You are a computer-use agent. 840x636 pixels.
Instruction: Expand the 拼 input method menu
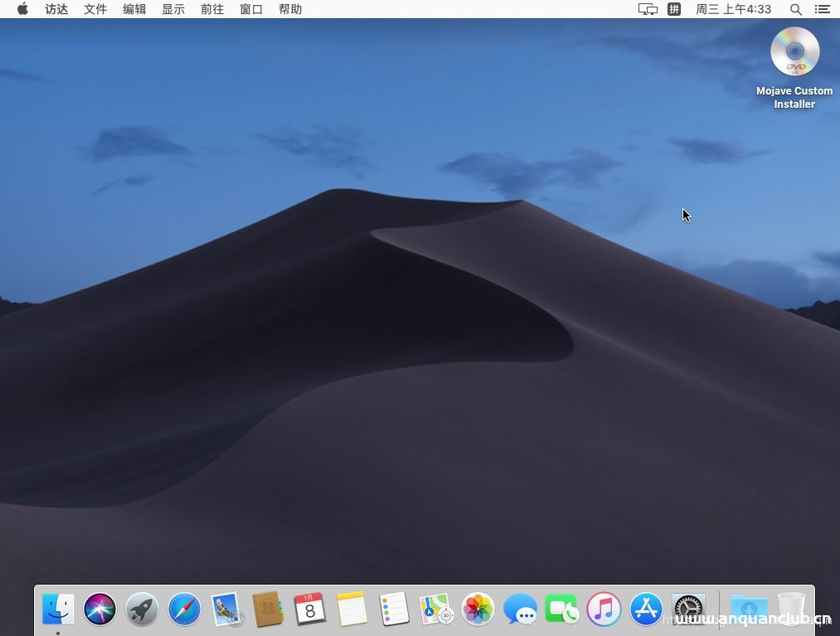point(674,9)
